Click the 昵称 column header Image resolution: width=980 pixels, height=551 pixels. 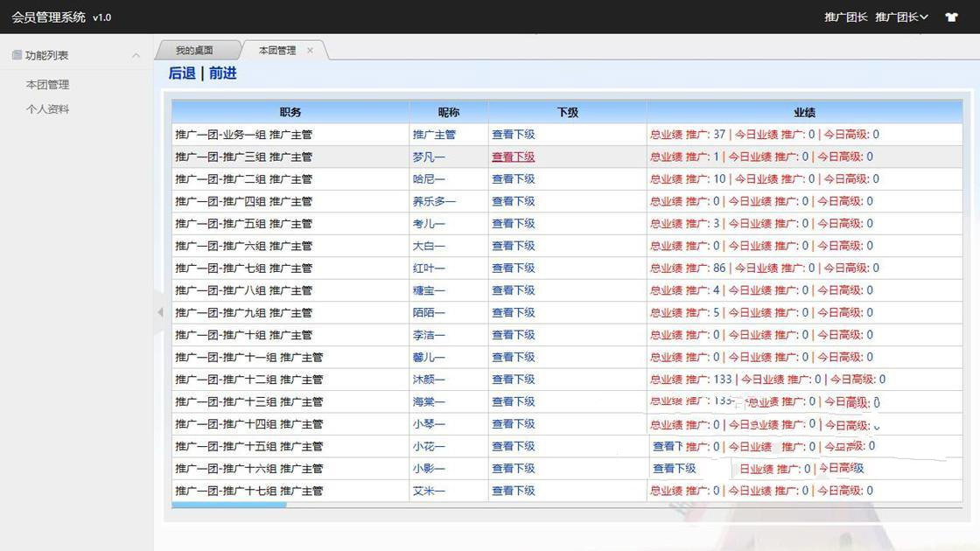[x=449, y=112]
